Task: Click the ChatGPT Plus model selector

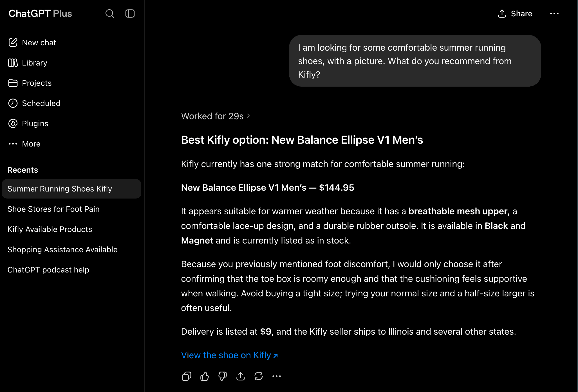Action: pos(40,13)
